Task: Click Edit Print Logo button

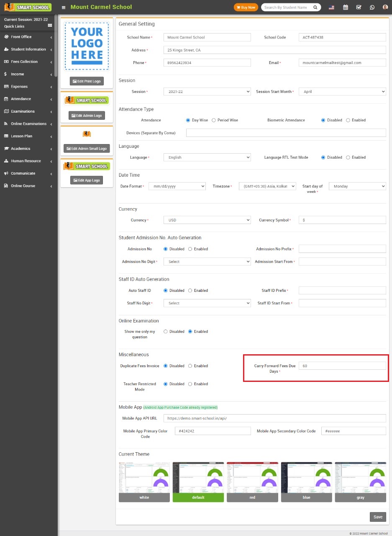Action: pyautogui.click(x=87, y=81)
